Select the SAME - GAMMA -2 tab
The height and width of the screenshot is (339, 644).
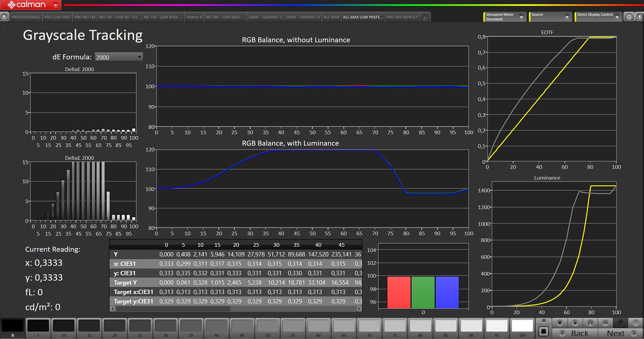tap(265, 17)
